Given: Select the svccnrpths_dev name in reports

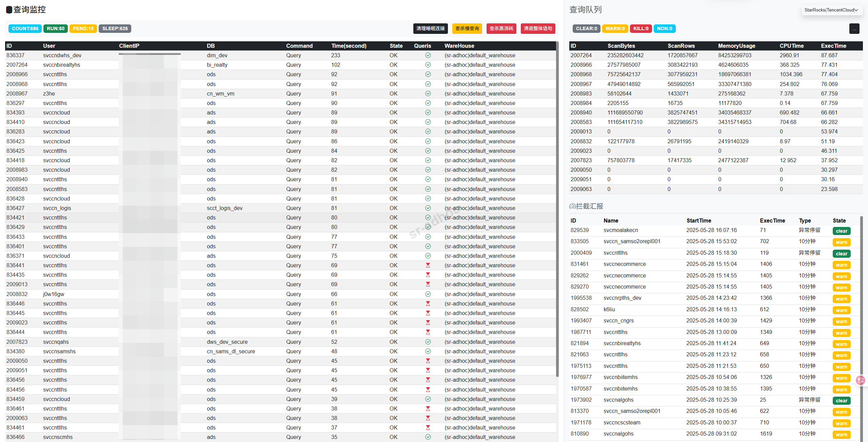Looking at the screenshot, I should click(x=622, y=298).
